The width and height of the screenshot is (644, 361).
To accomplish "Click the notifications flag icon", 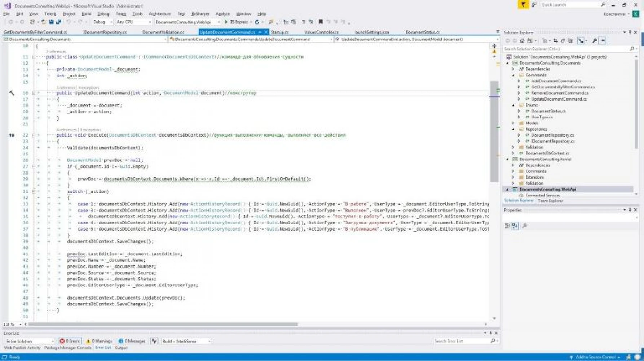I will coord(523,5).
